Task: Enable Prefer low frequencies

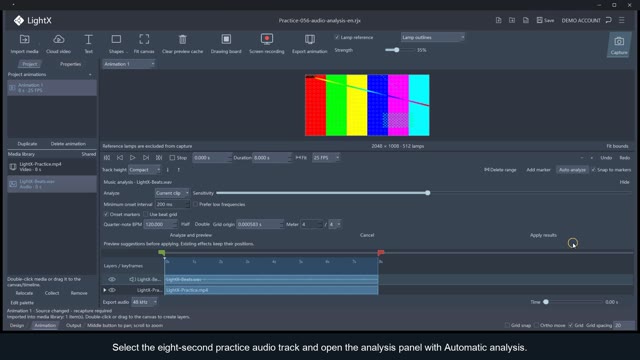Action: click(195, 204)
